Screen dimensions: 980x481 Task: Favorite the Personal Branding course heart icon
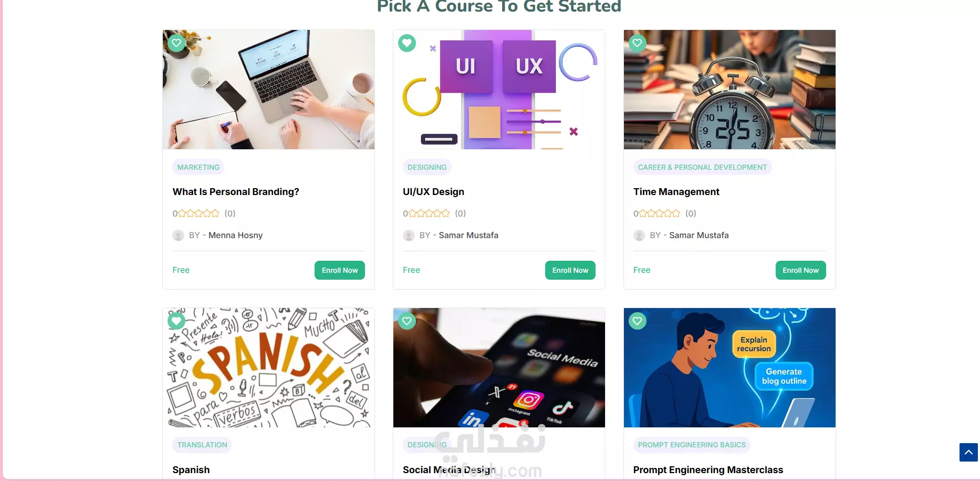click(x=176, y=43)
